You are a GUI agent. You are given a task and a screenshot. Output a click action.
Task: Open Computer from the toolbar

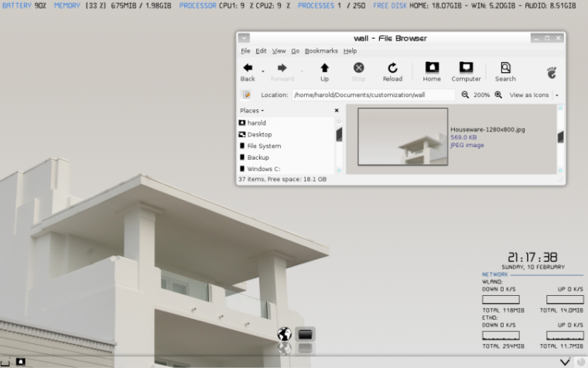[x=466, y=72]
